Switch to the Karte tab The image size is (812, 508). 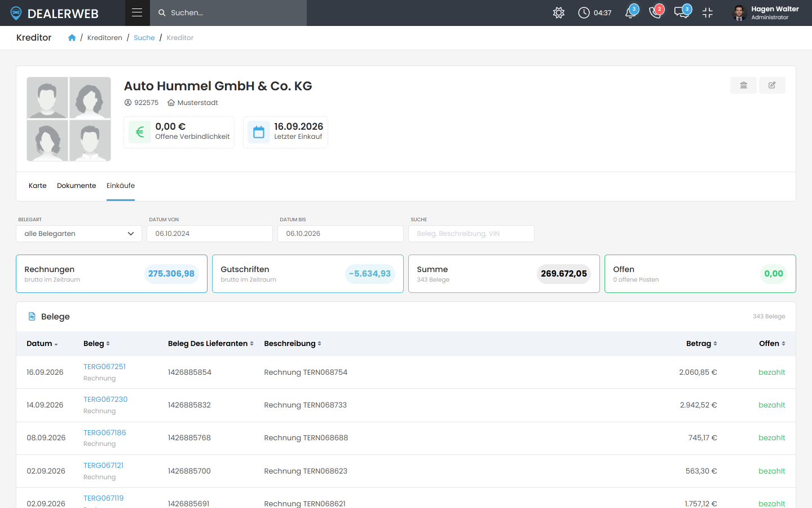[38, 186]
